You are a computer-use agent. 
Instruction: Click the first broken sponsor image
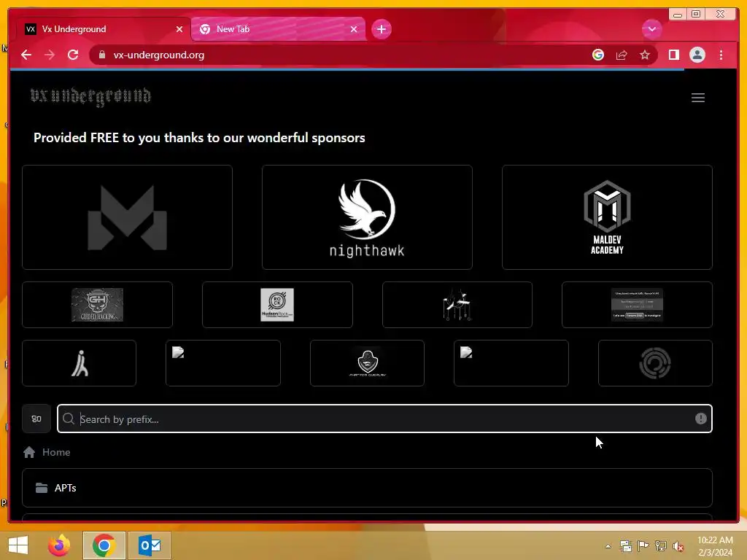coord(178,352)
